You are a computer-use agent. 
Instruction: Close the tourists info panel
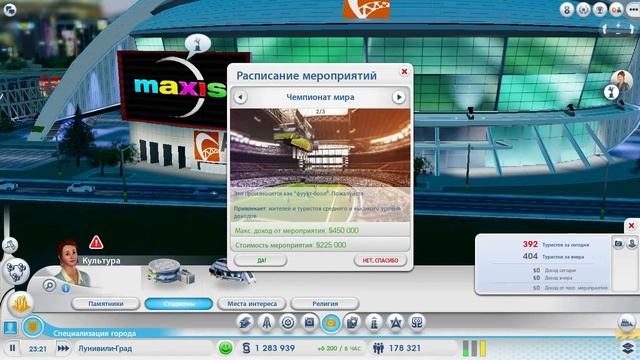(631, 226)
